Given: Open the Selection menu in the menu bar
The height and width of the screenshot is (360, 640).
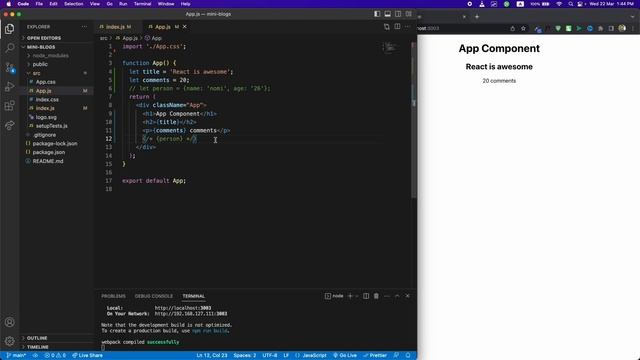Looking at the screenshot, I should 73,4.
